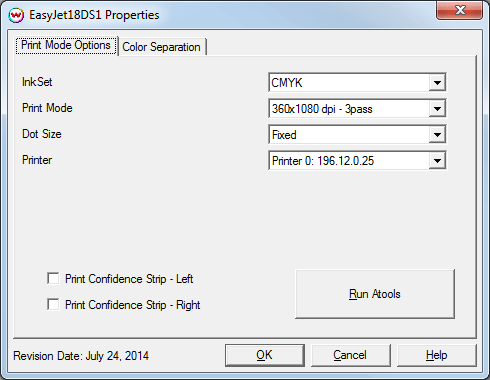
Task: Click the Fixed dot size field
Action: click(349, 134)
